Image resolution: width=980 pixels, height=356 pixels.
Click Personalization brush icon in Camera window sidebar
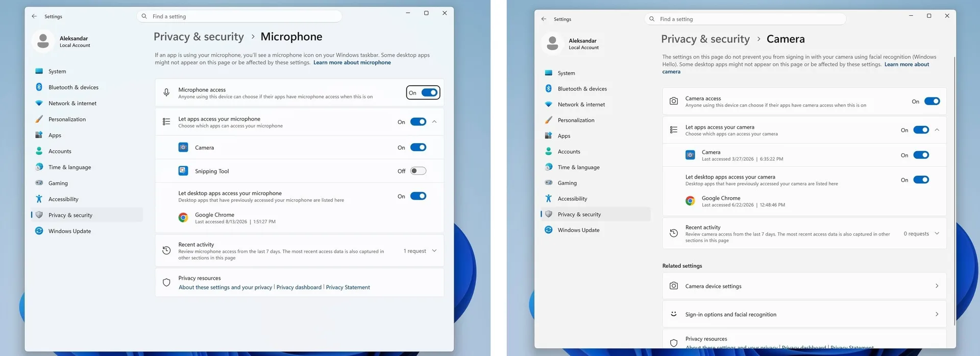[x=548, y=120]
